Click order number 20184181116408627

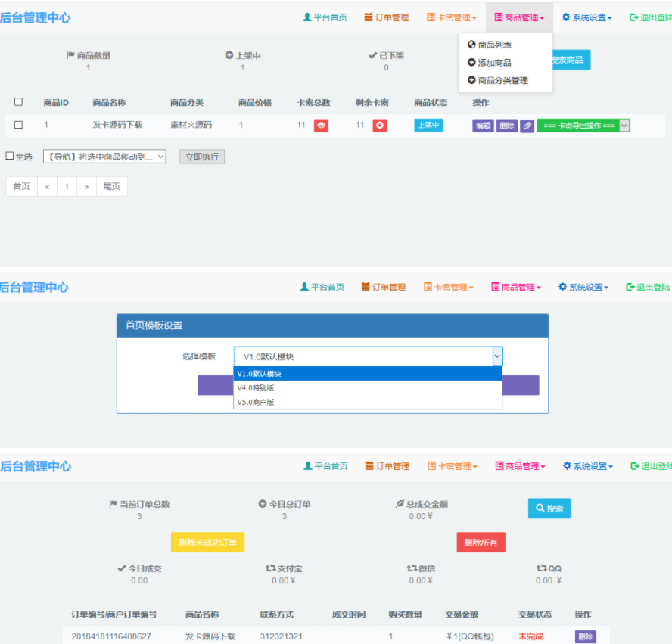click(111, 636)
